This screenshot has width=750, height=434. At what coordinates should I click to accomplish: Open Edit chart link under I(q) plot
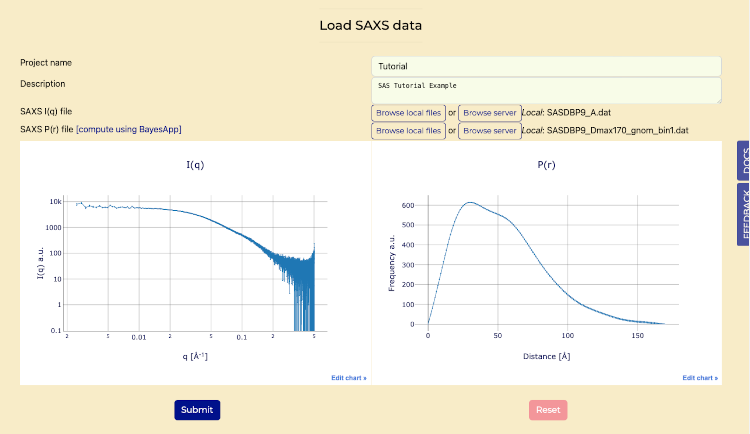pyautogui.click(x=349, y=378)
